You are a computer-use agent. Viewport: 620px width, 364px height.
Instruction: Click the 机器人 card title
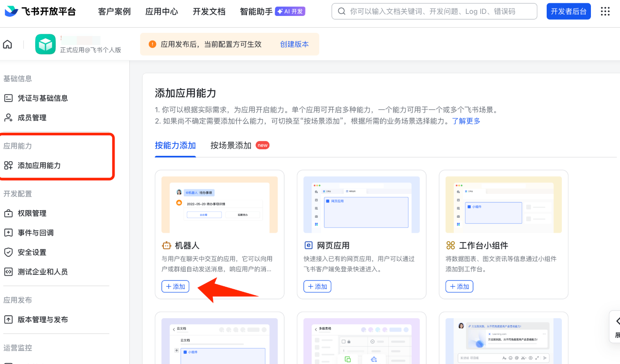coord(187,245)
